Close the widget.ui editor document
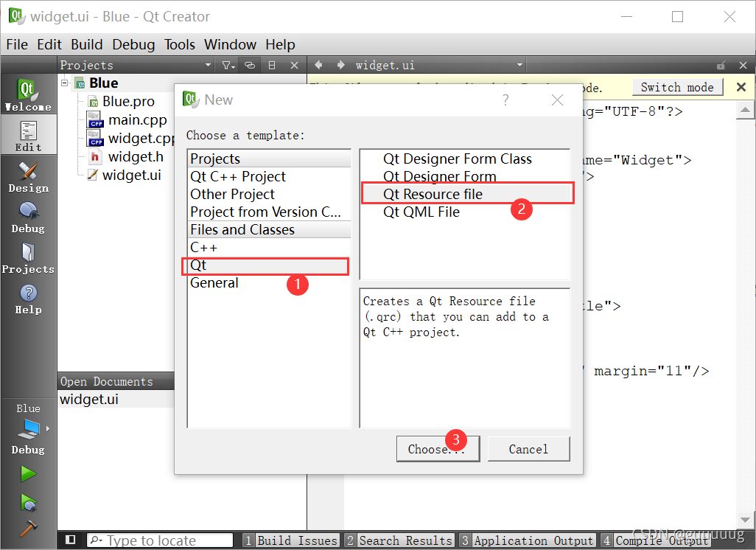The image size is (756, 550). pos(743,65)
